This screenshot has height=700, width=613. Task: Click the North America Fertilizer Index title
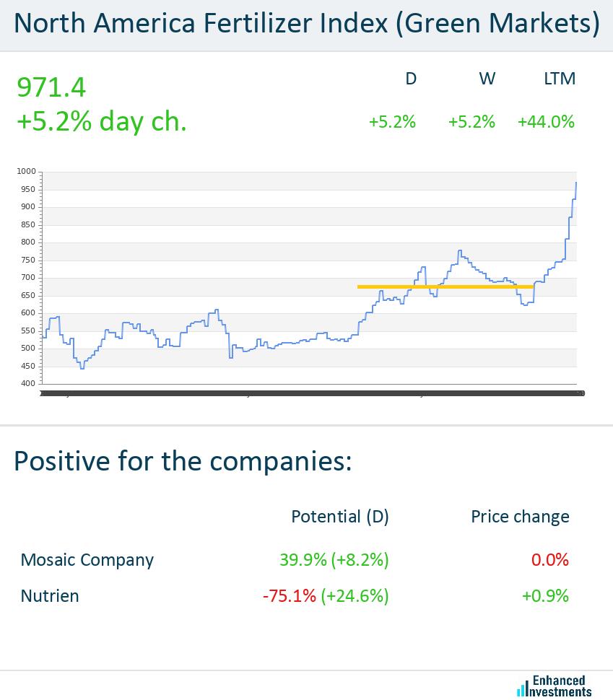point(306,24)
